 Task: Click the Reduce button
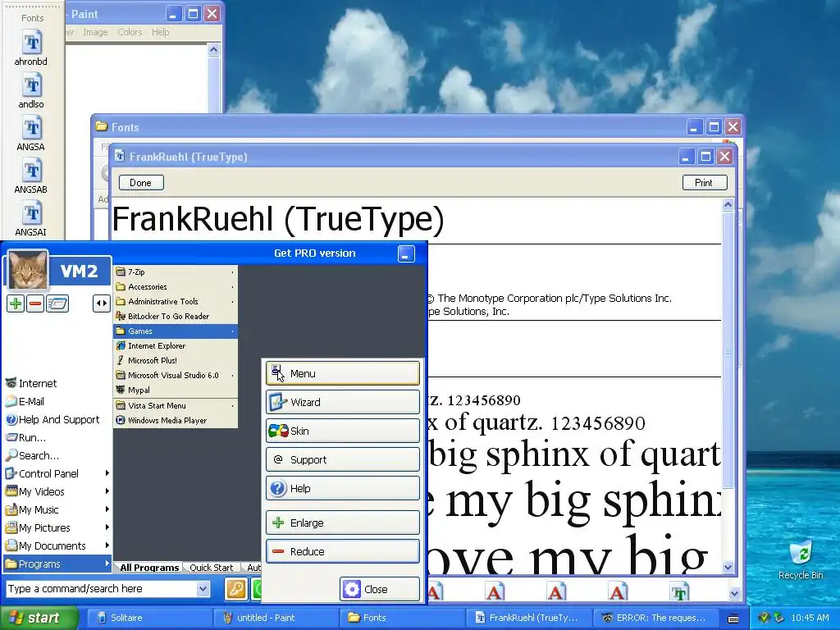pos(343,551)
